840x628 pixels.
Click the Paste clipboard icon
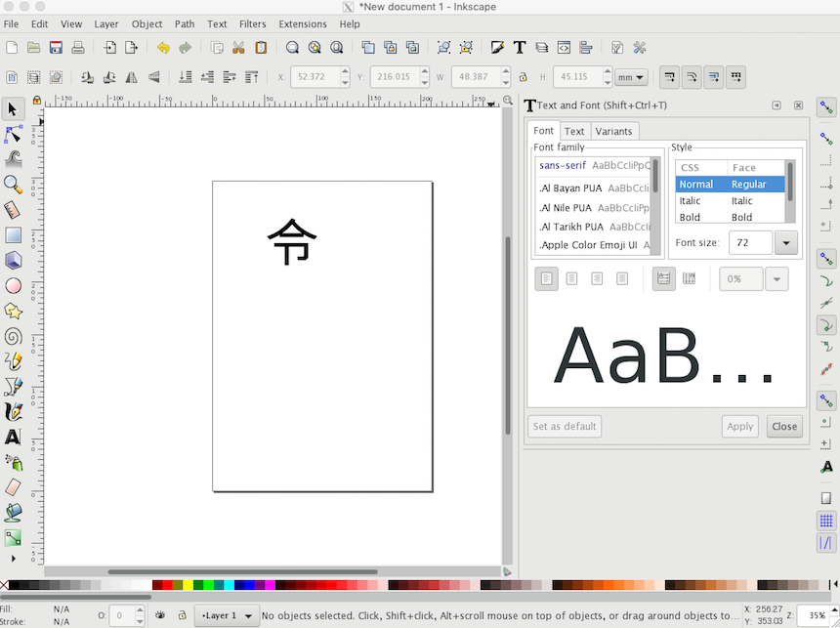point(261,48)
